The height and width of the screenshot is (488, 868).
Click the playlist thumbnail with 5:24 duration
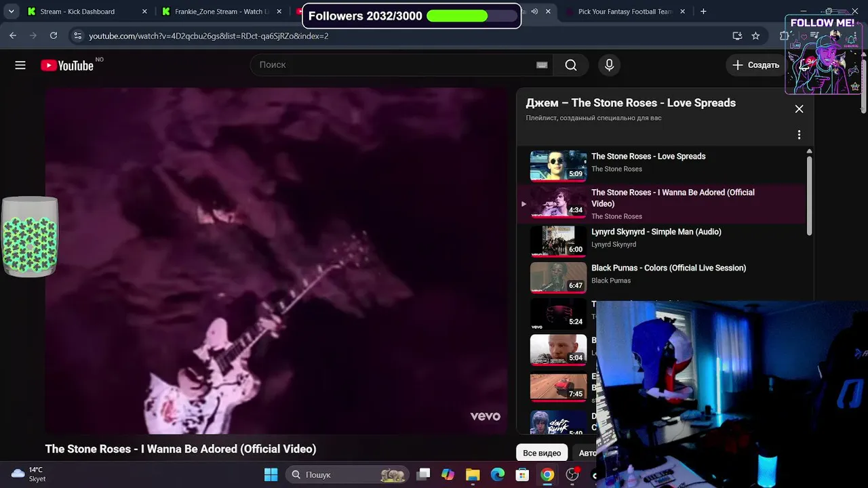[558, 314]
